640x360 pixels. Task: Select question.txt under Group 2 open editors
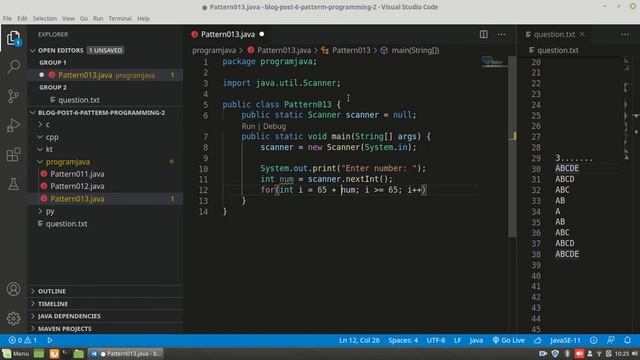click(105, 100)
